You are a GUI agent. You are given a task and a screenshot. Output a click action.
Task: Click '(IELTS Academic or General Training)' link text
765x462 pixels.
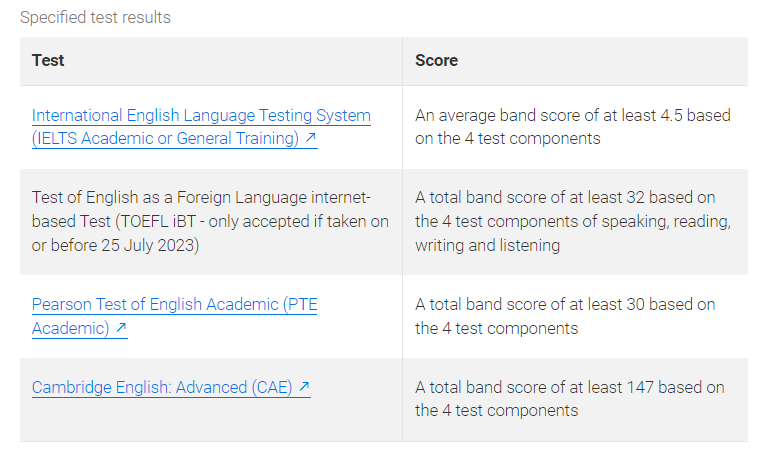click(165, 139)
